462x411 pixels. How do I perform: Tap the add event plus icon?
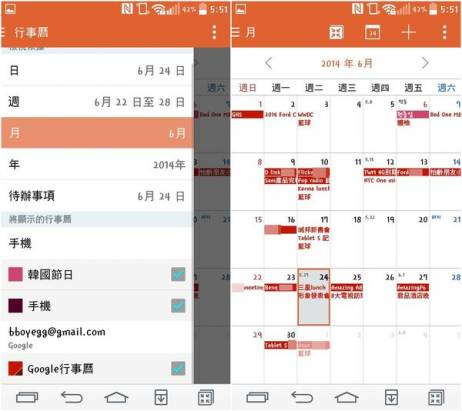click(x=408, y=33)
